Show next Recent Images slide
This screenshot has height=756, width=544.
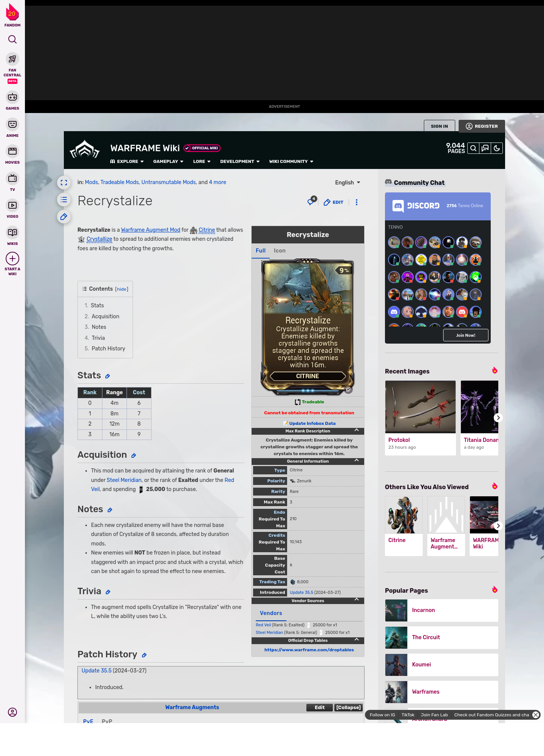(498, 418)
